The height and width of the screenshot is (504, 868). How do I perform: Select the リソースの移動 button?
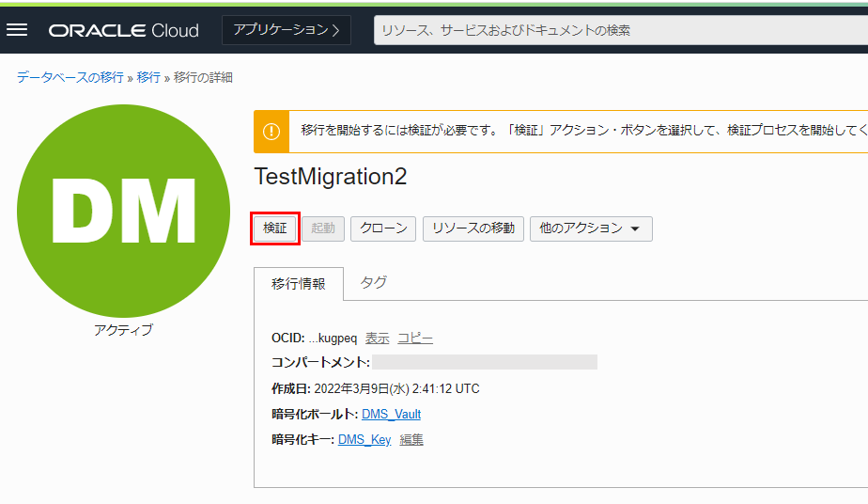pos(473,228)
